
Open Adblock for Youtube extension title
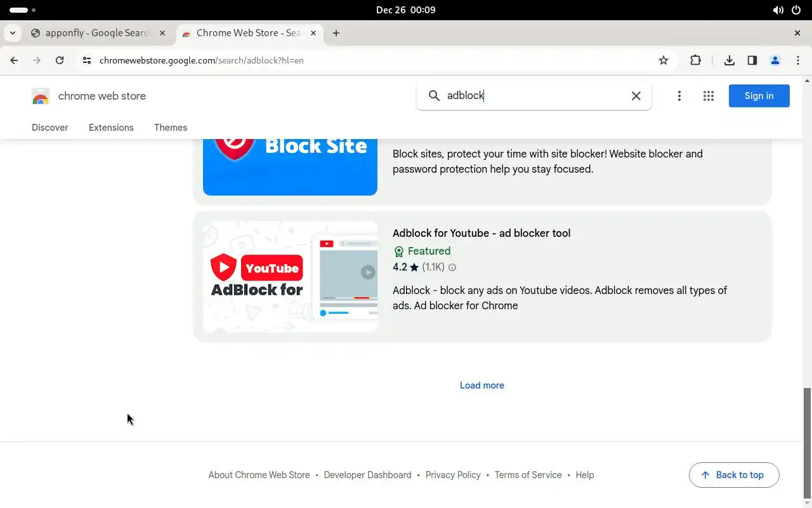pos(481,233)
